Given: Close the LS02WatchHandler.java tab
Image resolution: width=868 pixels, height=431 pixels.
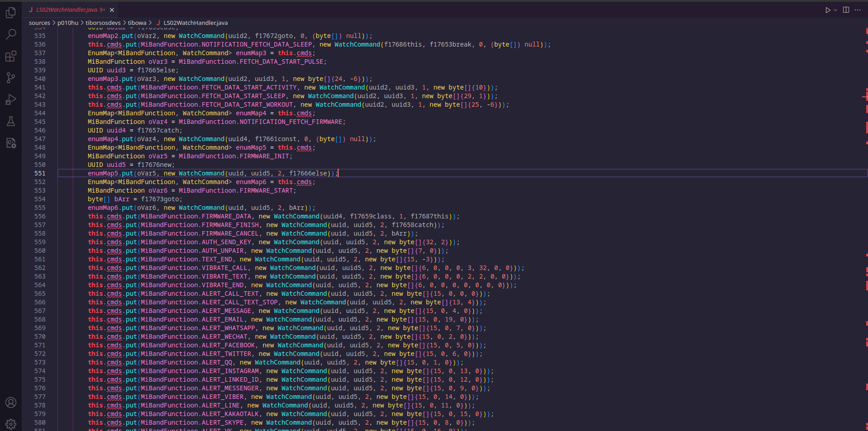Looking at the screenshot, I should point(112,9).
